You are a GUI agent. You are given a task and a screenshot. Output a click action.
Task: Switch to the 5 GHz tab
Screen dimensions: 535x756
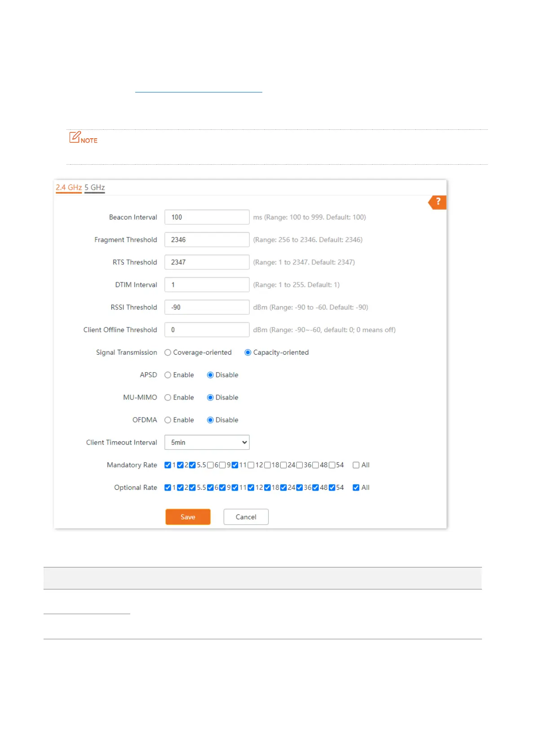[94, 188]
